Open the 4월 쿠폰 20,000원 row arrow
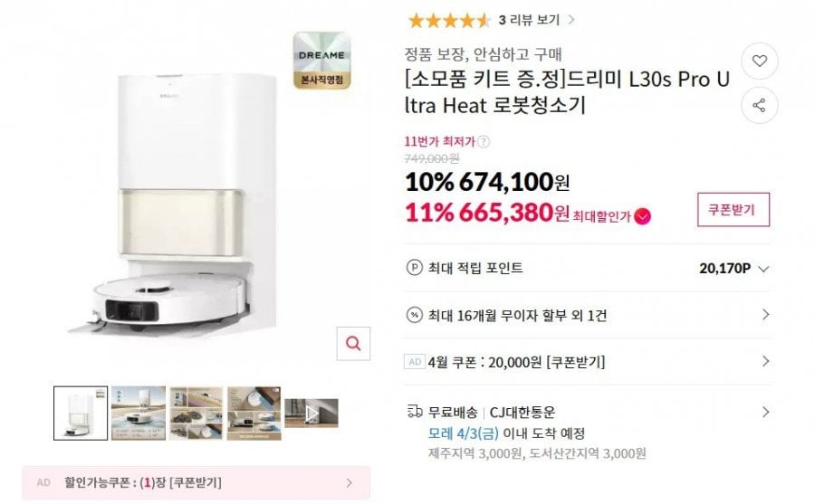 click(765, 362)
